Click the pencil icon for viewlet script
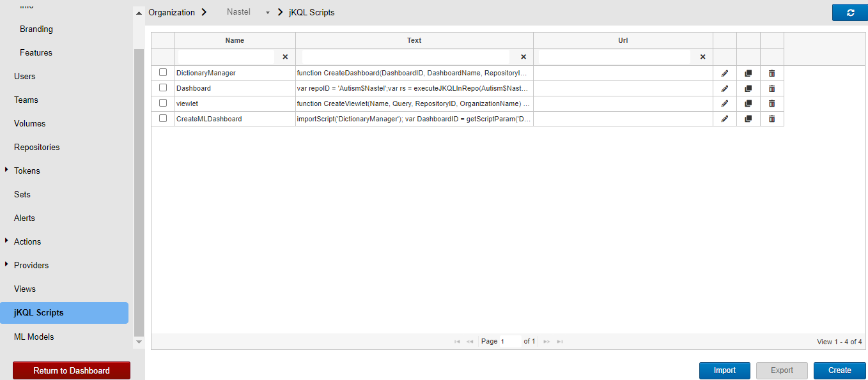This screenshot has height=380, width=868. (x=724, y=103)
